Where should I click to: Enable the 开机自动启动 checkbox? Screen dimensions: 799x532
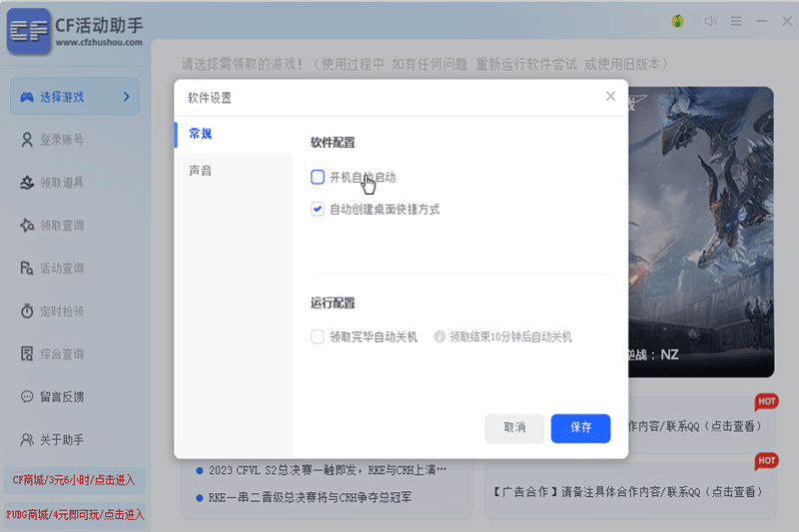(318, 177)
